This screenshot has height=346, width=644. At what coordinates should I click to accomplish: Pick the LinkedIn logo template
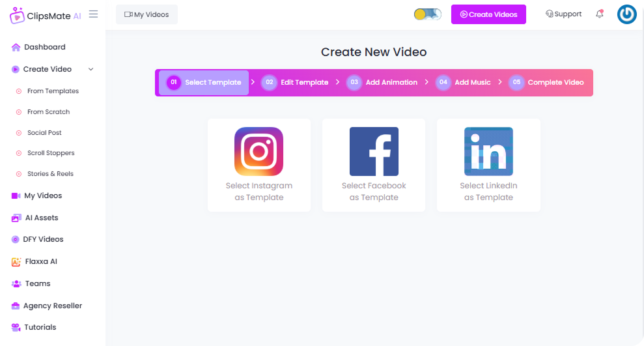[488, 151]
